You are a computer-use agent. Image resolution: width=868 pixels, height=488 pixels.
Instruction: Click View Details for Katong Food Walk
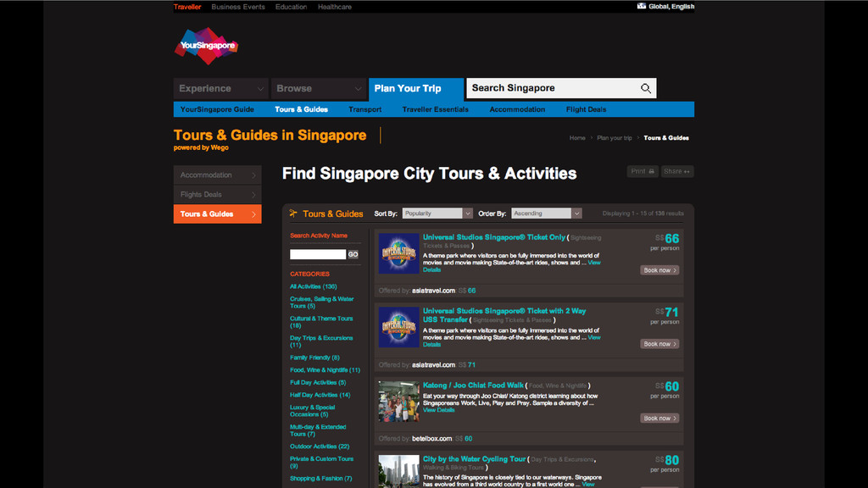(x=438, y=410)
